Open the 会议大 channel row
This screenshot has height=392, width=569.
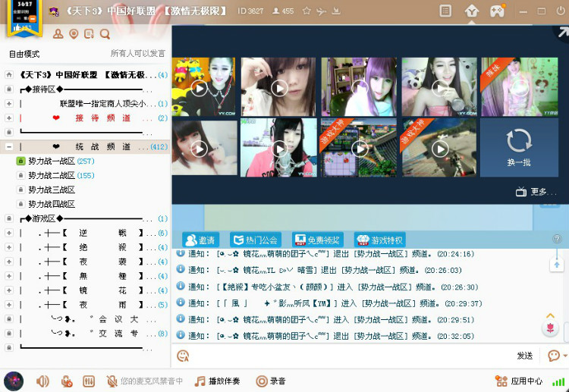pyautogui.click(x=85, y=319)
